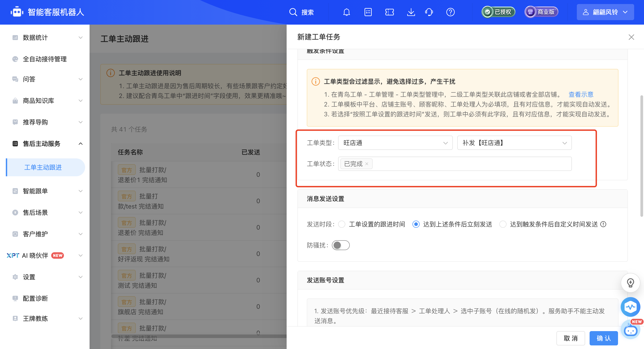
Task: Toggle the 防骚扰 switch
Action: click(x=341, y=245)
